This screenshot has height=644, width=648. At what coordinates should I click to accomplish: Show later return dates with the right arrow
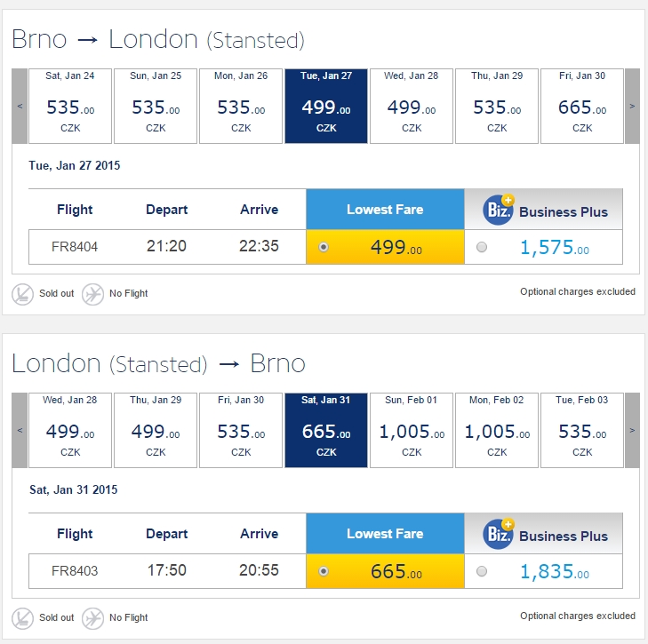point(632,431)
